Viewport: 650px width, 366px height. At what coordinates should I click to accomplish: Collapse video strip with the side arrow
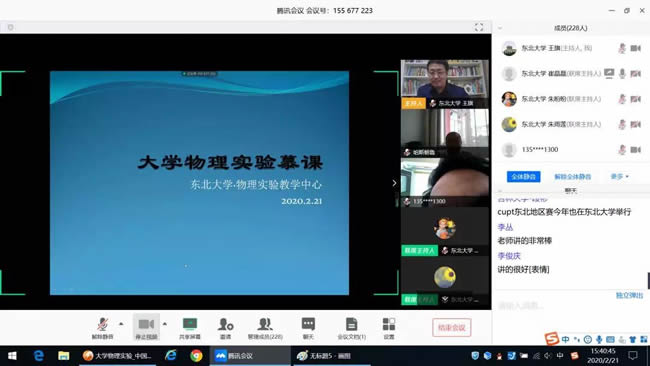point(394,183)
